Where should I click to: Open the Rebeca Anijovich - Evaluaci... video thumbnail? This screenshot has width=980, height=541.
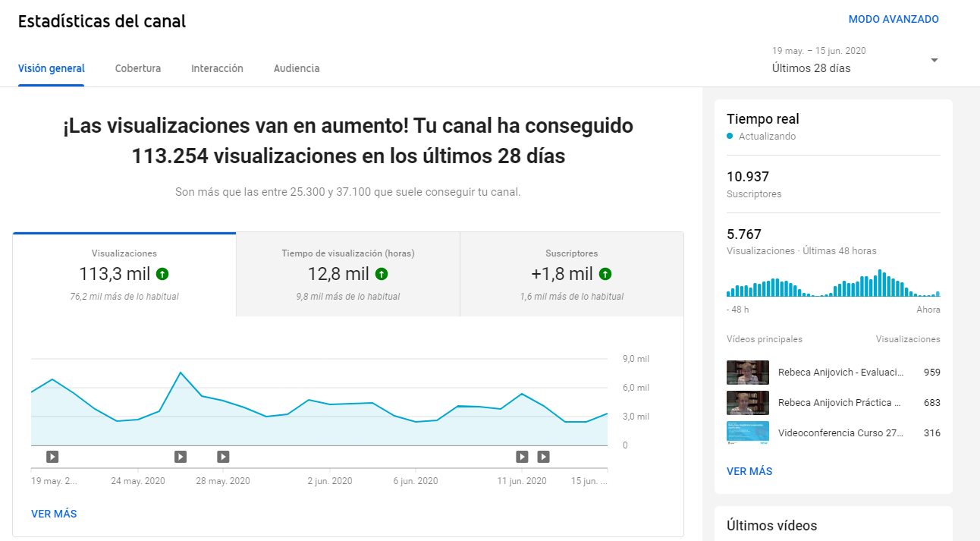coord(748,373)
